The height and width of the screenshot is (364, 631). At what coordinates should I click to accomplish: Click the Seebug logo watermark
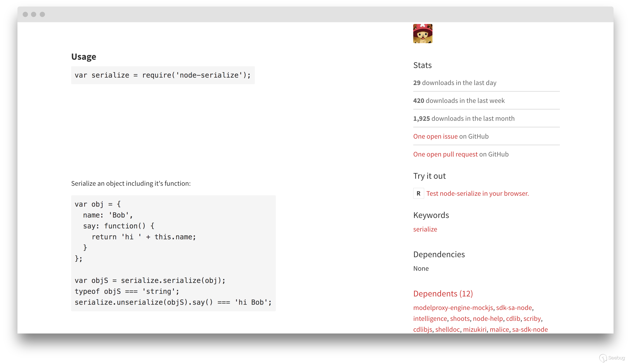point(612,358)
